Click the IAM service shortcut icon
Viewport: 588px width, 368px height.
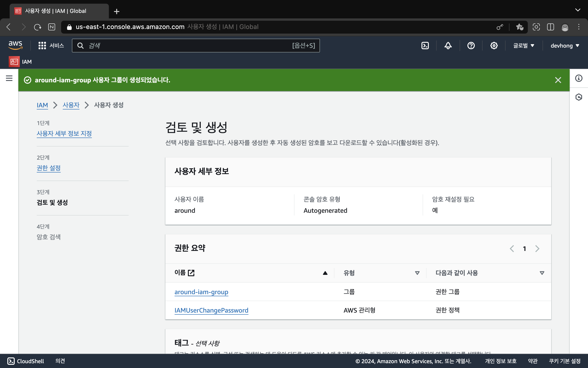tap(14, 62)
